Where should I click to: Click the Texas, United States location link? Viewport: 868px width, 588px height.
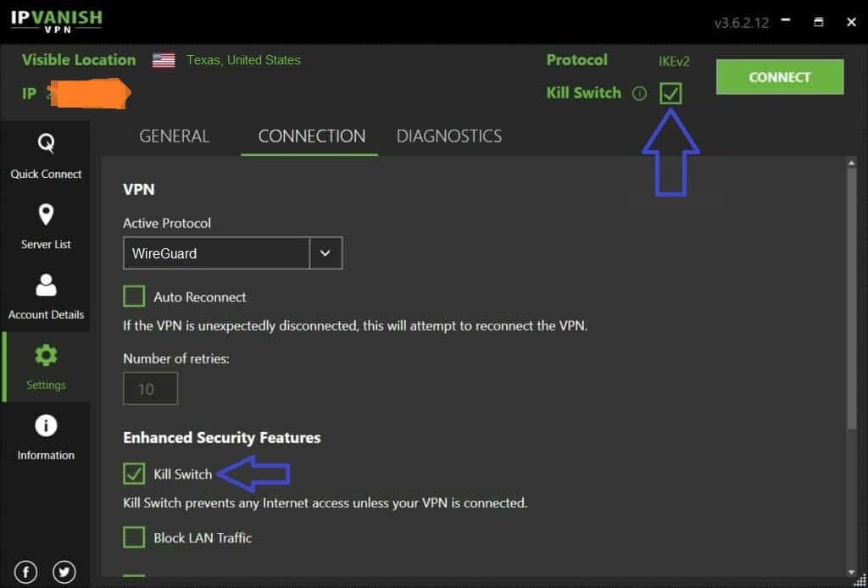click(x=244, y=60)
